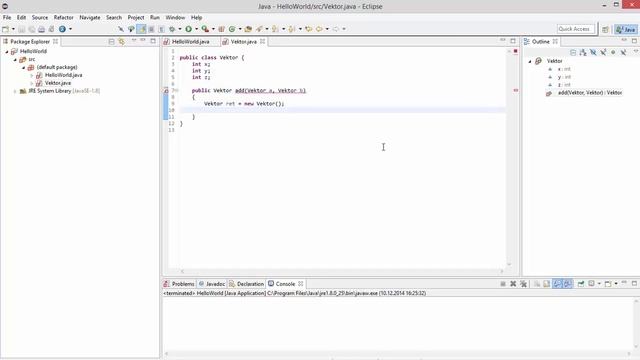Collapse the default package node
The width and height of the screenshot is (640, 360).
(23, 68)
